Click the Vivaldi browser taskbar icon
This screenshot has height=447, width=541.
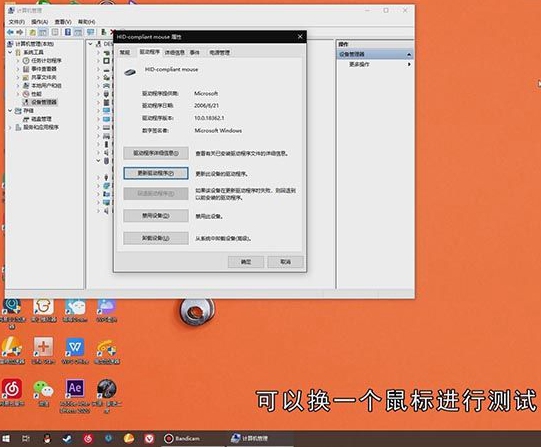[149, 438]
